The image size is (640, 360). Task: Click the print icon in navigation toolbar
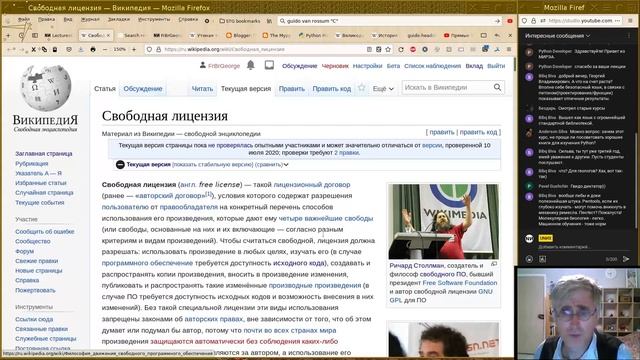[x=93, y=49]
